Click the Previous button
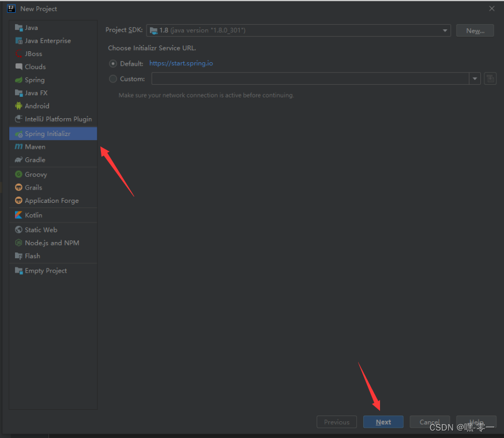Viewport: 504px width, 438px height. point(337,422)
